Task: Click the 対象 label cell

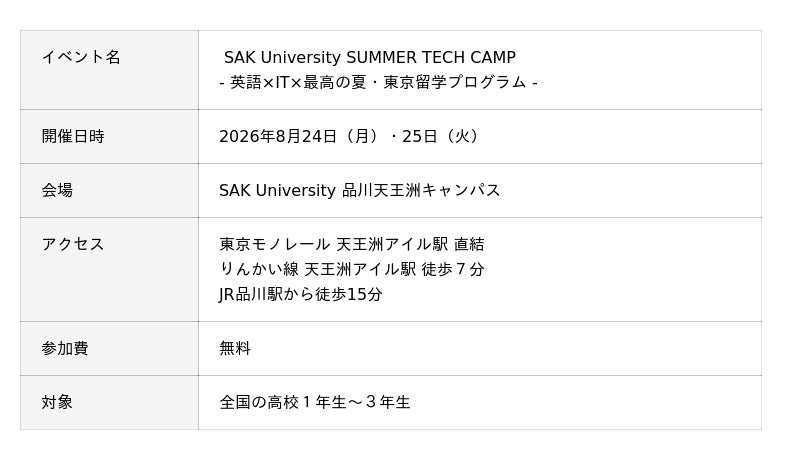Action: coord(109,403)
